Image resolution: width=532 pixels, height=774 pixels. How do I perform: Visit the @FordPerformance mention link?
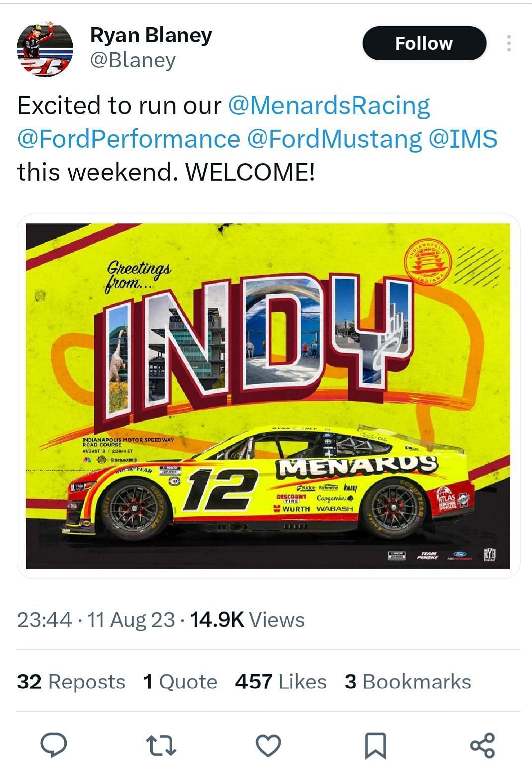[128, 139]
